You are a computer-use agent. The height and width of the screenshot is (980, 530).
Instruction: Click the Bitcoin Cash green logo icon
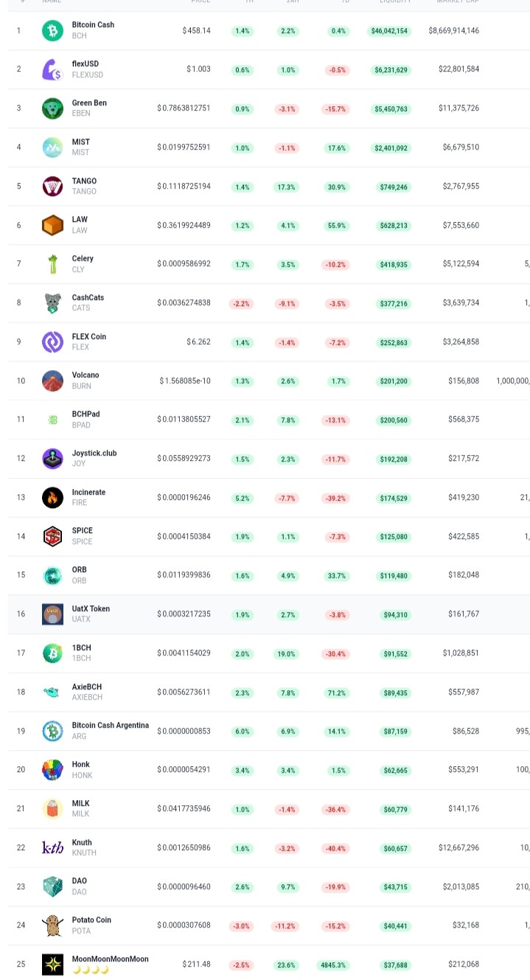pos(52,31)
